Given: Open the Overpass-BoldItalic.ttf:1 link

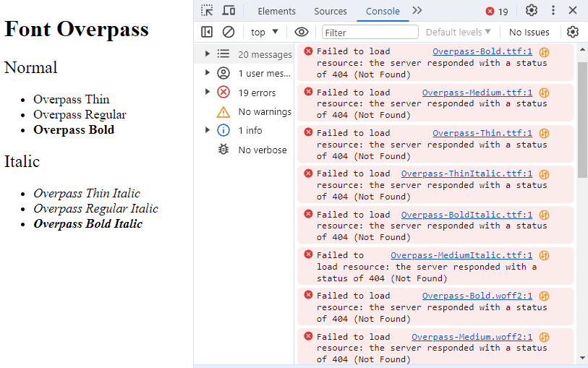Looking at the screenshot, I should pos(466,215).
